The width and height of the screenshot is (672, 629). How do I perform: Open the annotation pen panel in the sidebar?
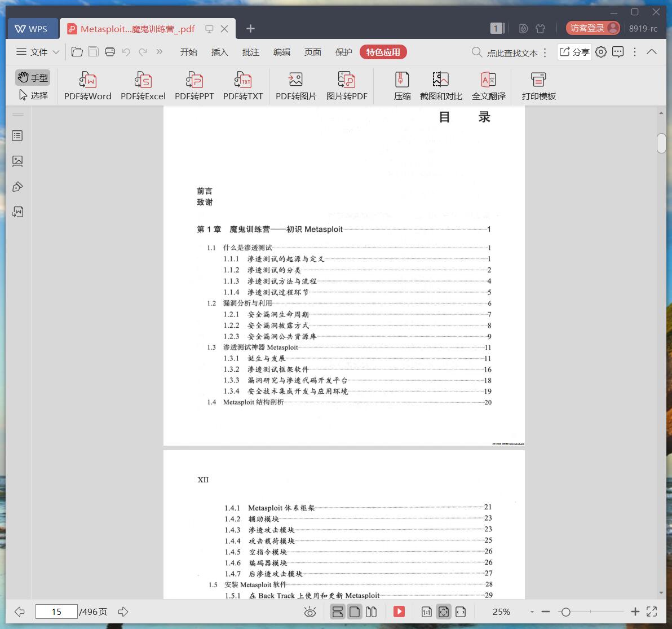tap(17, 187)
